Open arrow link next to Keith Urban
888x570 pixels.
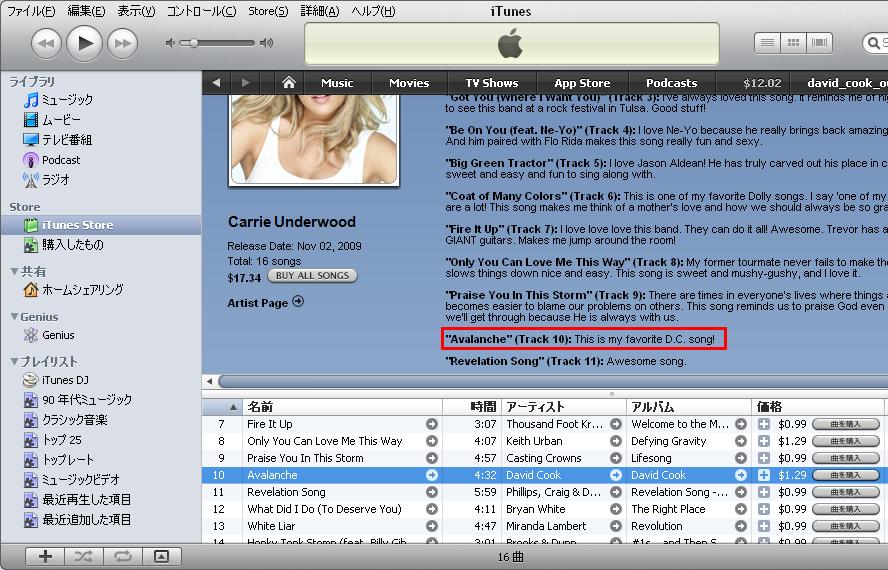coord(616,441)
